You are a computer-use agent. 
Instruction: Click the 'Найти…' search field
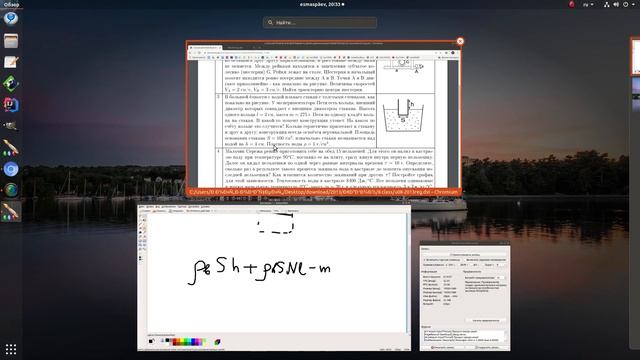pos(320,22)
